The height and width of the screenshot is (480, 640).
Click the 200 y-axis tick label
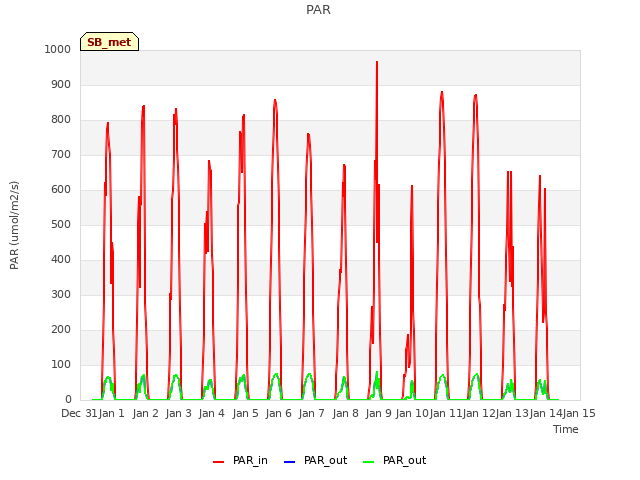pyautogui.click(x=61, y=329)
